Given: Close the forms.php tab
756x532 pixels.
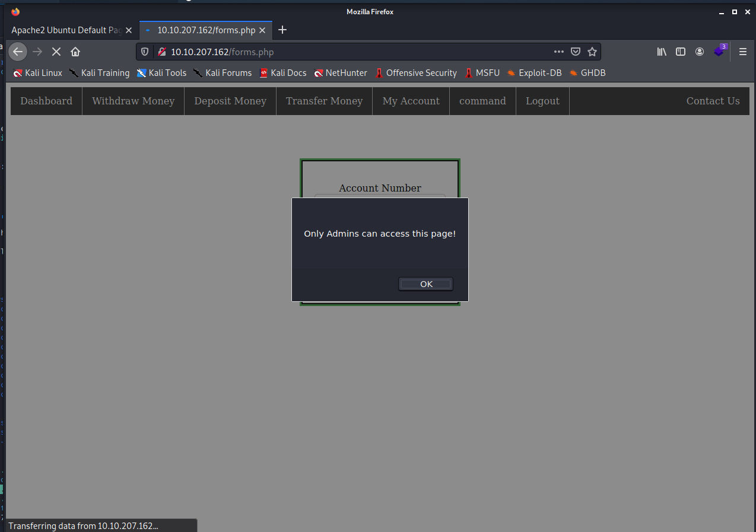Looking at the screenshot, I should tap(262, 30).
